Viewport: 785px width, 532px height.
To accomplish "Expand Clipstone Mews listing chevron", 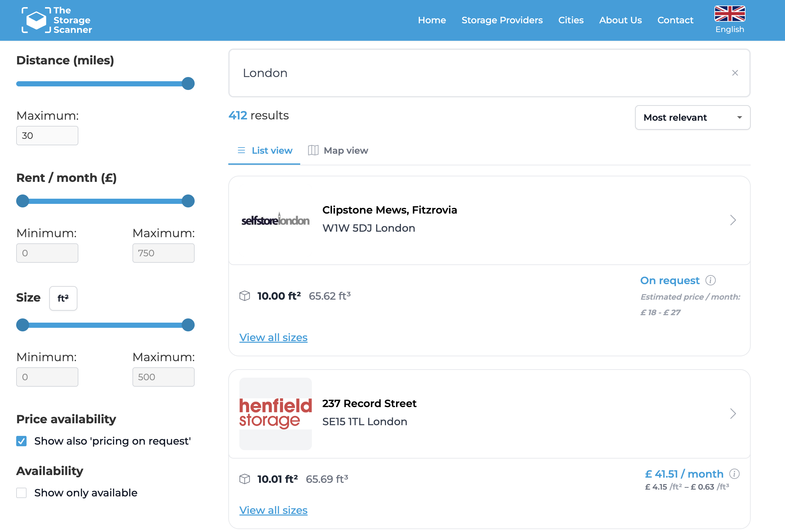I will (733, 220).
